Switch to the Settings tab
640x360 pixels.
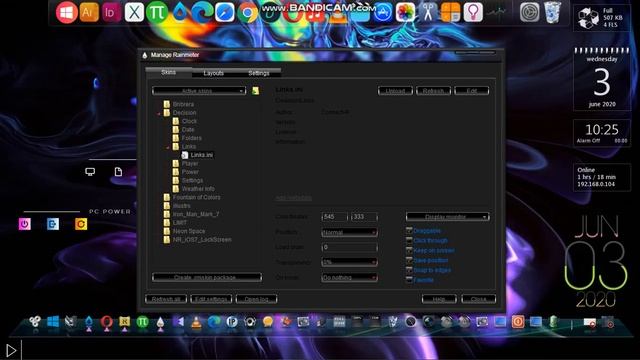pyautogui.click(x=259, y=73)
